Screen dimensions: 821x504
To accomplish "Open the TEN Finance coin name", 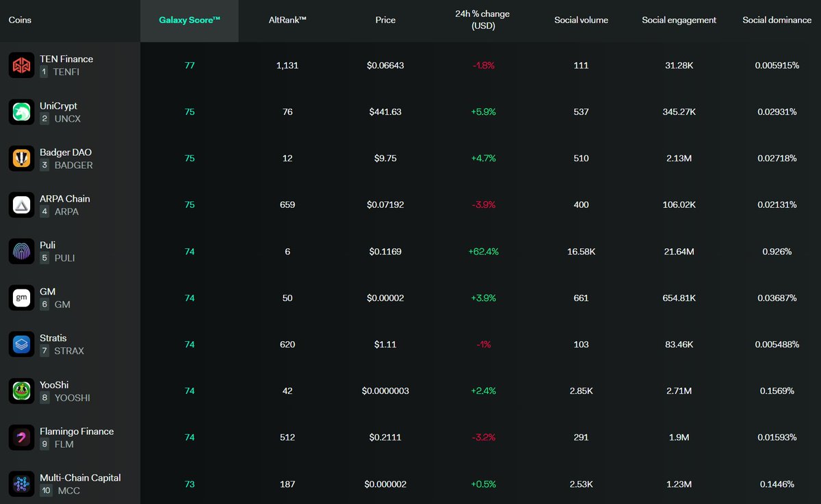I will click(66, 59).
